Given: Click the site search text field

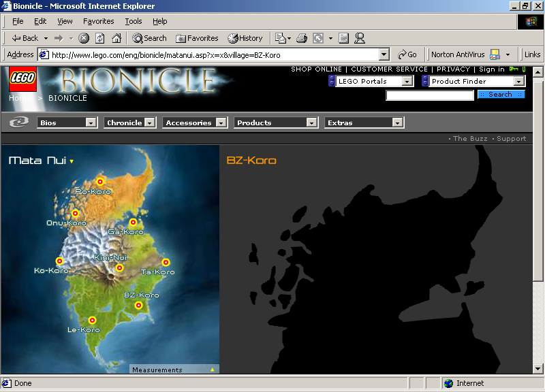Looking at the screenshot, I should pos(430,95).
